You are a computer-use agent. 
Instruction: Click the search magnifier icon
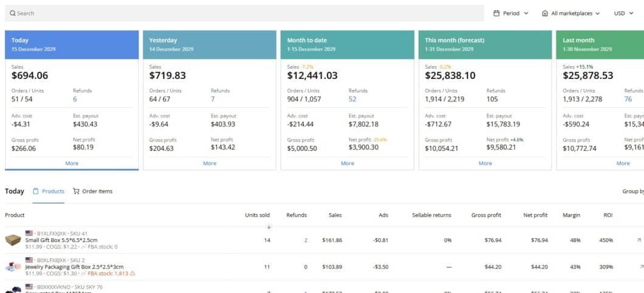(x=12, y=13)
